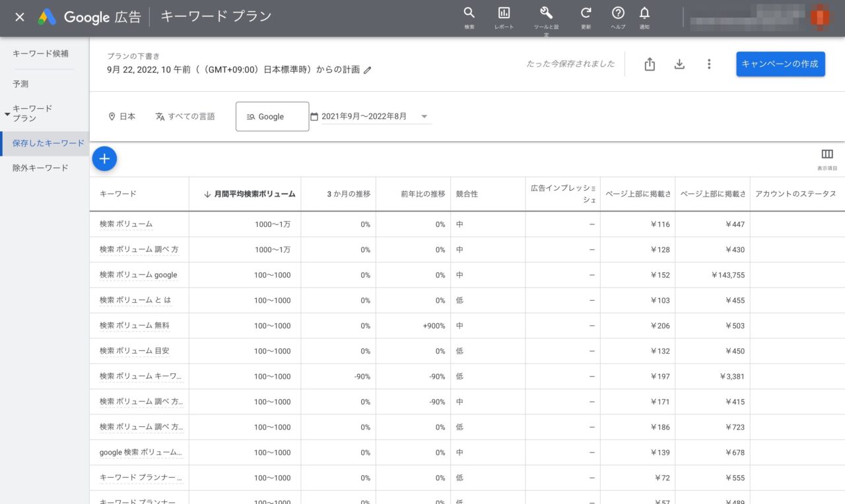Image resolution: width=845 pixels, height=504 pixels.
Task: Share the plan using the share icon
Action: 649,63
